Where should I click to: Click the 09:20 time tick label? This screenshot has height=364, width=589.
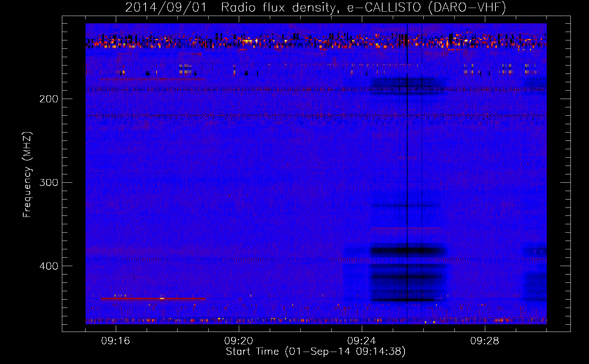(239, 341)
